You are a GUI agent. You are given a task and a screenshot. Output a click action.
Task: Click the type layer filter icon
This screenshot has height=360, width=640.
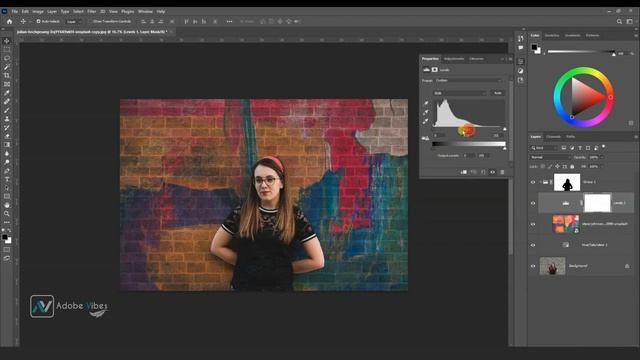[580, 148]
